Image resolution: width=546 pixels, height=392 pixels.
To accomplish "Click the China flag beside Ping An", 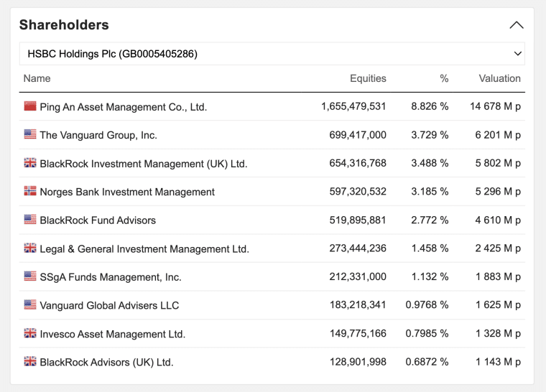I will tap(30, 106).
